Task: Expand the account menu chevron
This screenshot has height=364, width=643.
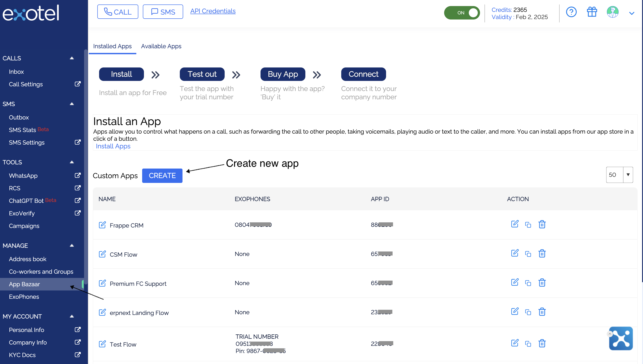Action: (x=632, y=13)
